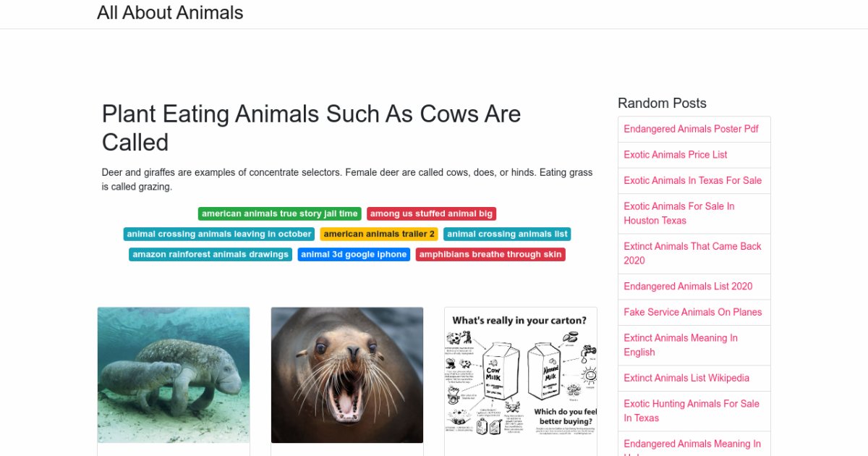The height and width of the screenshot is (456, 868).
Task: Go to Extinct Animals List Wikipedia
Action: coord(686,378)
